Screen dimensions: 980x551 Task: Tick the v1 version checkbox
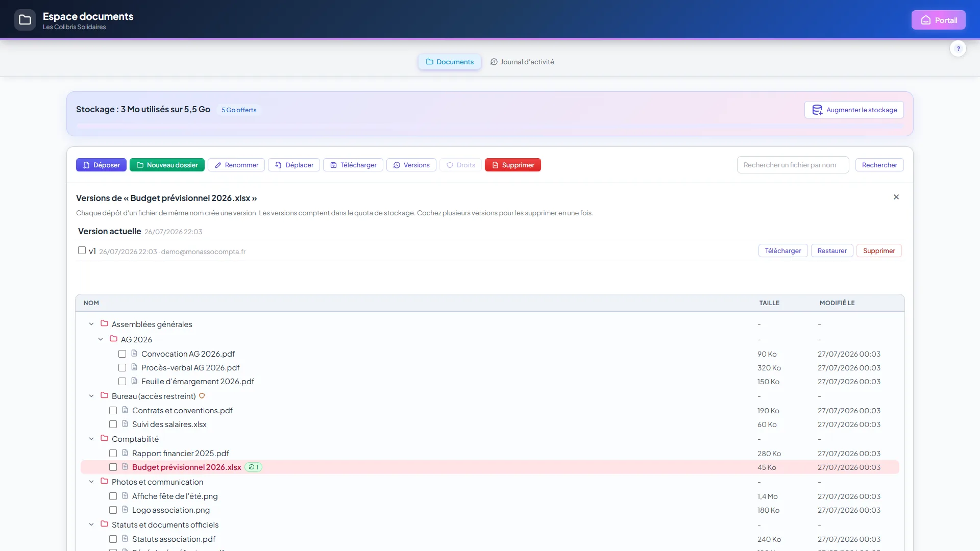82,250
